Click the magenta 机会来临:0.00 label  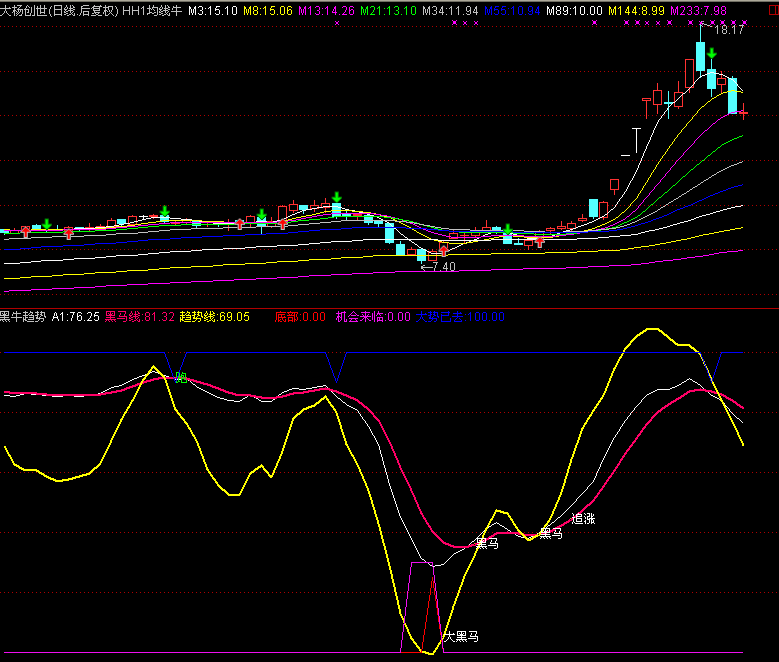(x=373, y=317)
